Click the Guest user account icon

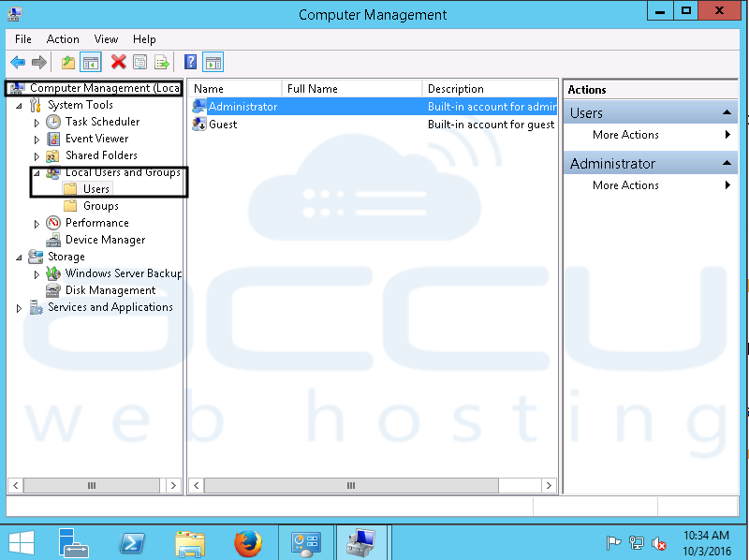[x=199, y=125]
